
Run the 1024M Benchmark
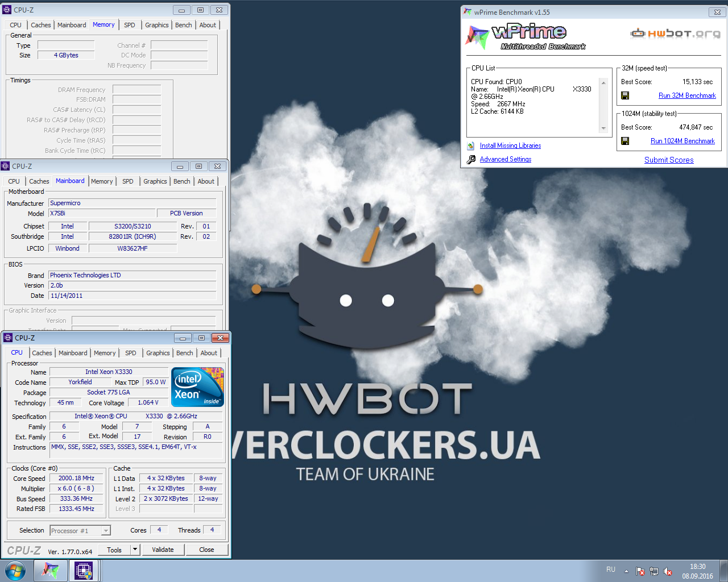(x=682, y=141)
